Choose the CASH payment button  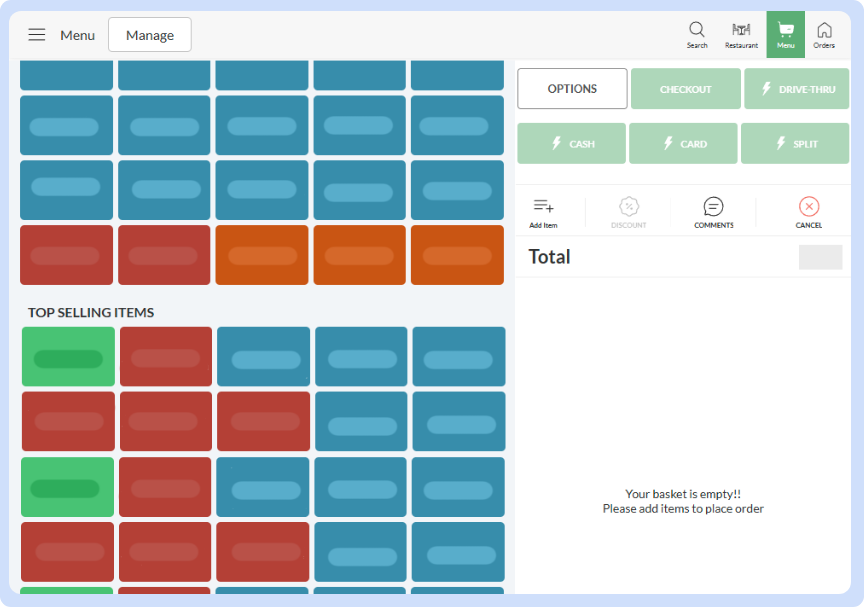(x=571, y=144)
